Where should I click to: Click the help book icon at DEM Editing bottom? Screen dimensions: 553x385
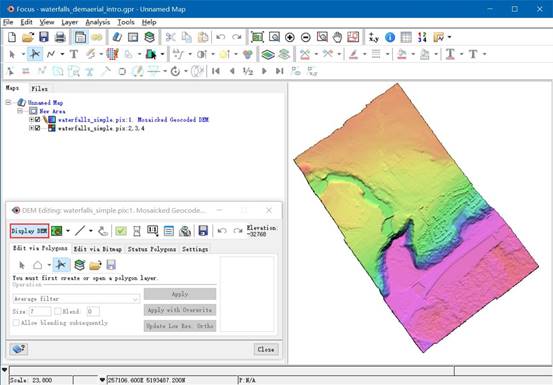(18, 349)
